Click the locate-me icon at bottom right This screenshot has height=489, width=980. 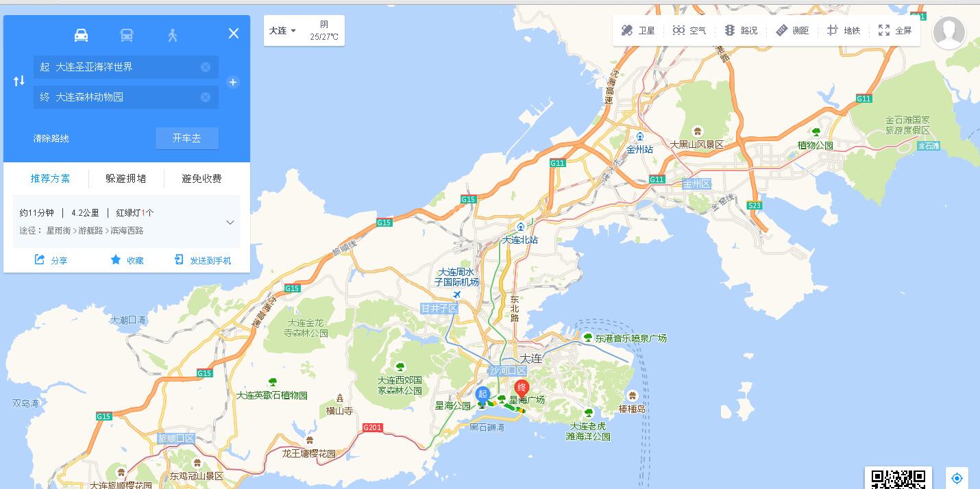(x=957, y=478)
